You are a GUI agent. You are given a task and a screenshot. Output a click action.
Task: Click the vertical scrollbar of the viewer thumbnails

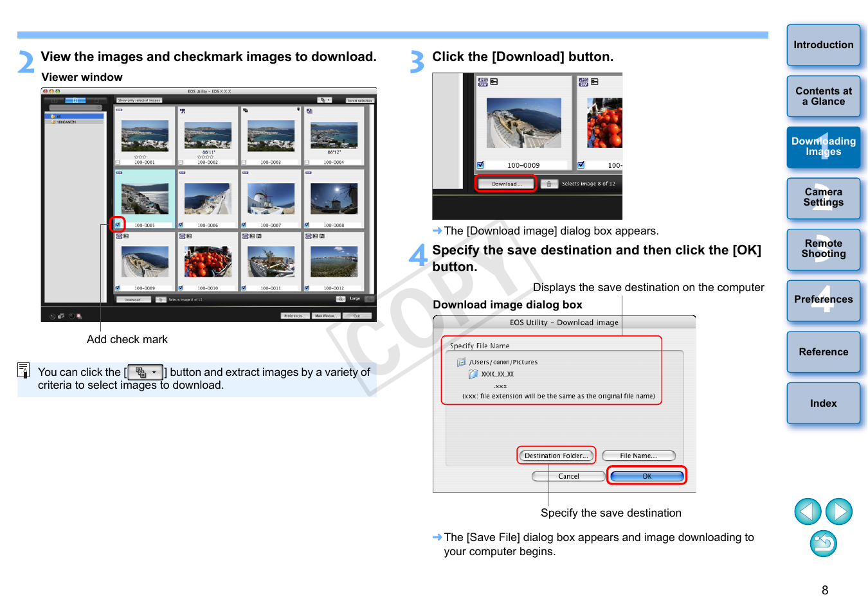pyautogui.click(x=370, y=199)
